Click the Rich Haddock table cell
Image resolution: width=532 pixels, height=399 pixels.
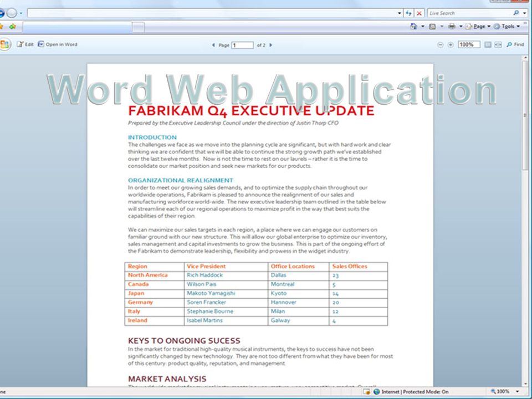(226, 275)
